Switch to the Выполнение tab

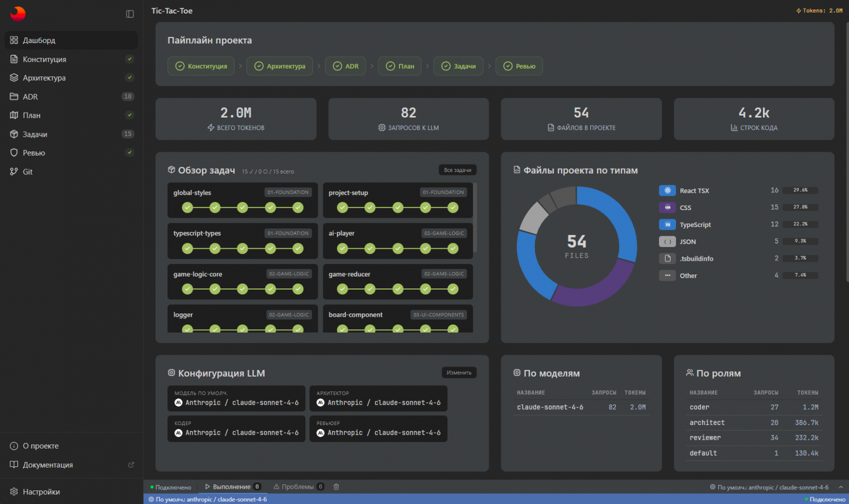(232, 487)
